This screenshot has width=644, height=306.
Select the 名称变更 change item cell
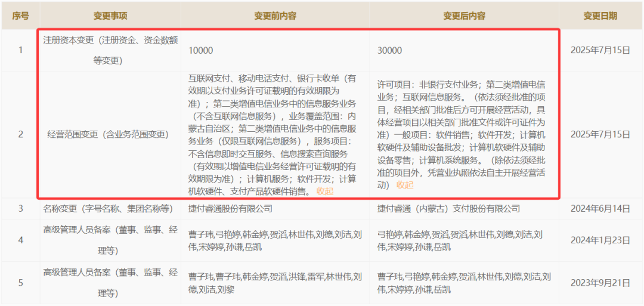pos(107,209)
